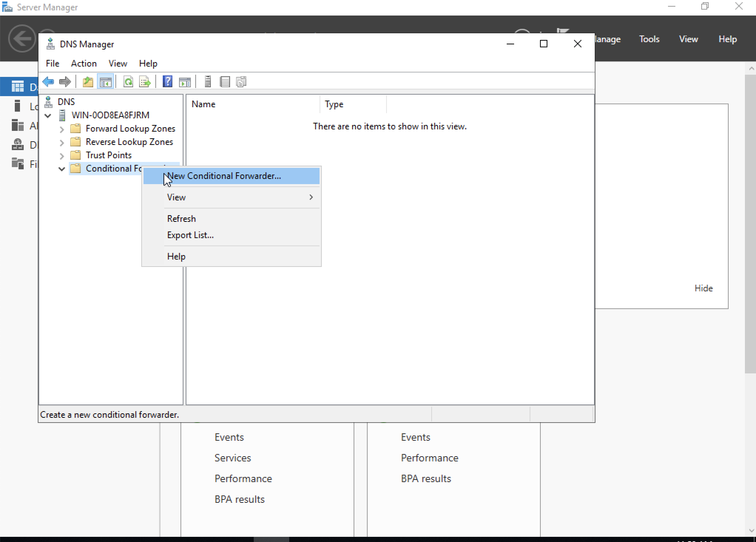
Task: Collapse the WIN-0OD8EA8FJRM server node
Action: [x=48, y=115]
